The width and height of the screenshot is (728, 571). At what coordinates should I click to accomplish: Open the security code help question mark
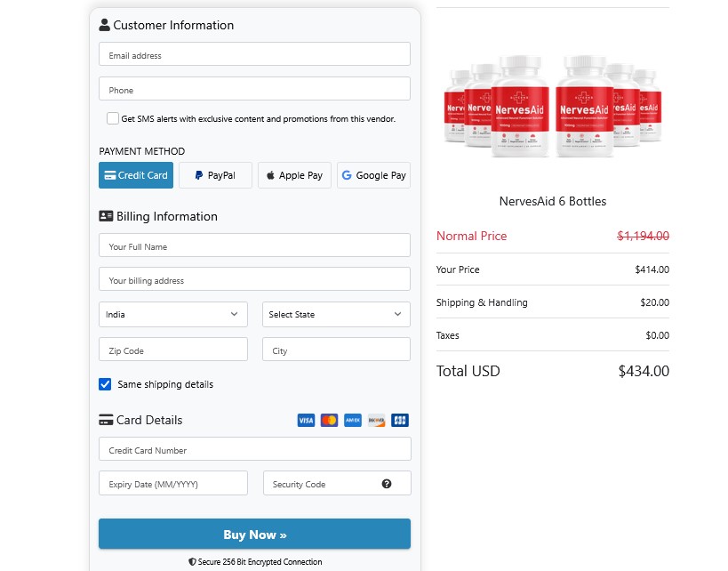[x=387, y=484]
